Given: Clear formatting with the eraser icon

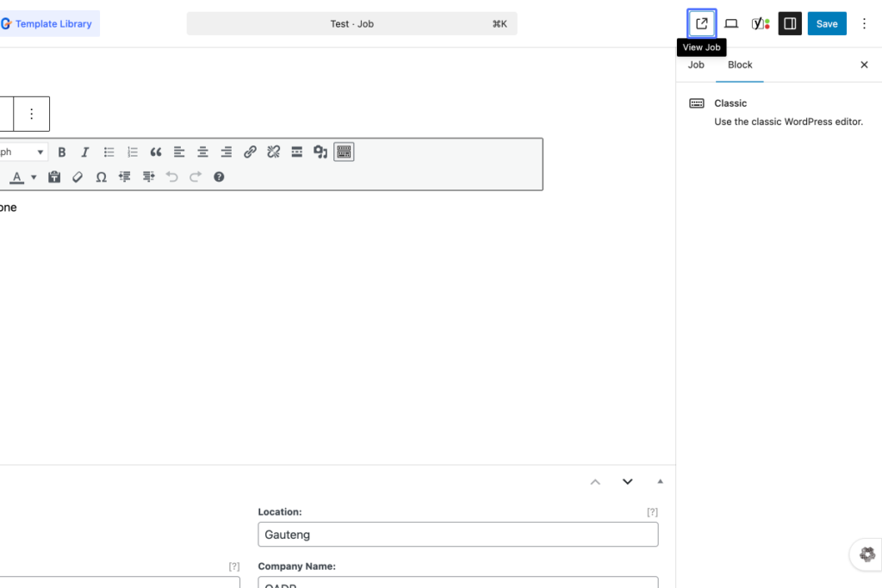Looking at the screenshot, I should tap(78, 177).
